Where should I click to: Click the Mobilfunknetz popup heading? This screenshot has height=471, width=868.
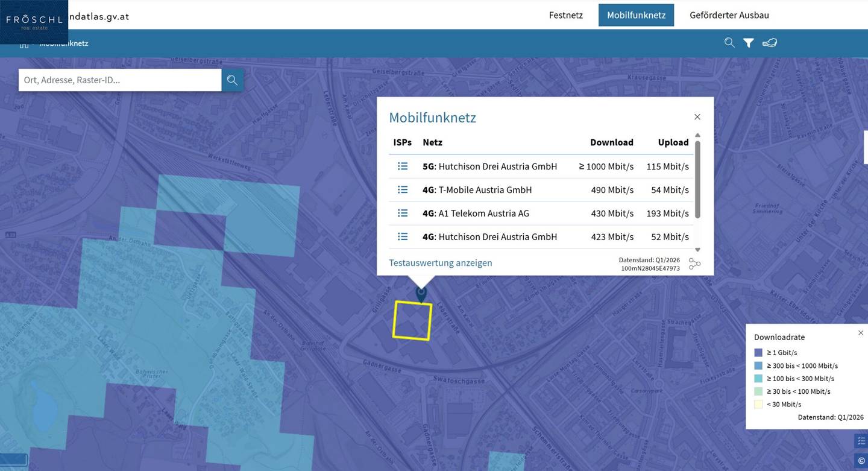[x=433, y=118]
